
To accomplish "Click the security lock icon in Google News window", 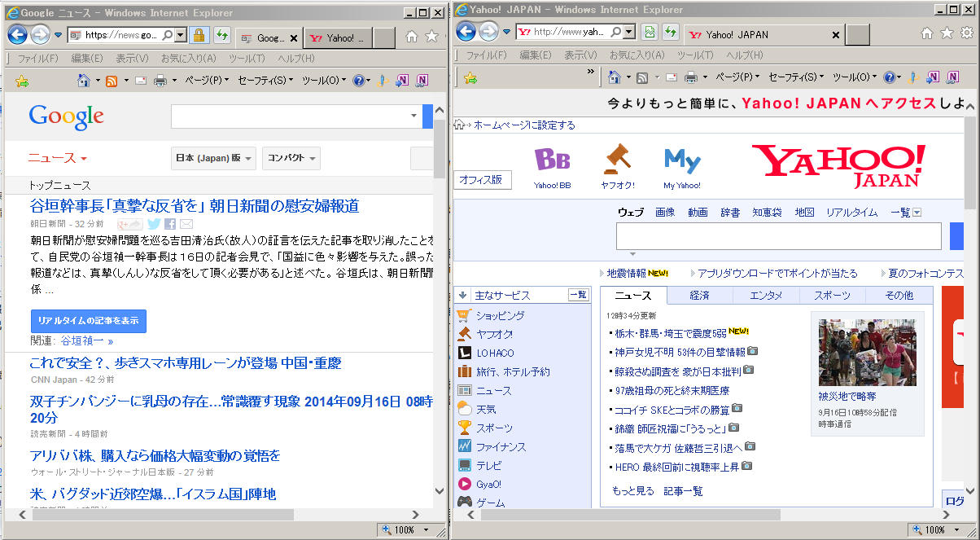I will point(198,36).
